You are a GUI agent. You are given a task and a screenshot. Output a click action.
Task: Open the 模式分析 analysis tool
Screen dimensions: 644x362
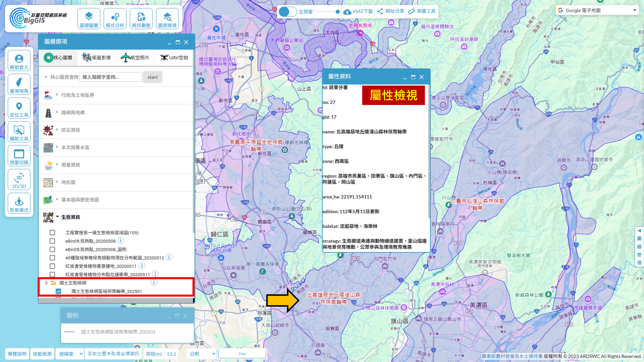tap(115, 18)
